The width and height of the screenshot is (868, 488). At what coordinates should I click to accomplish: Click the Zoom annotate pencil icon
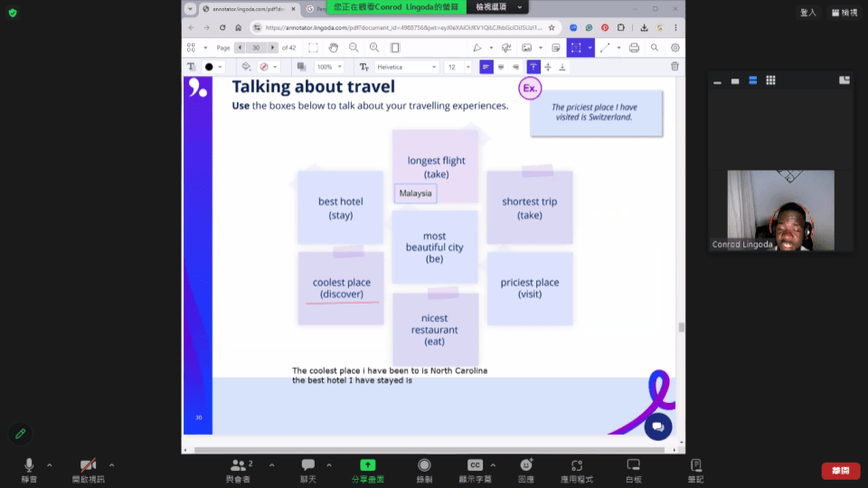20,434
